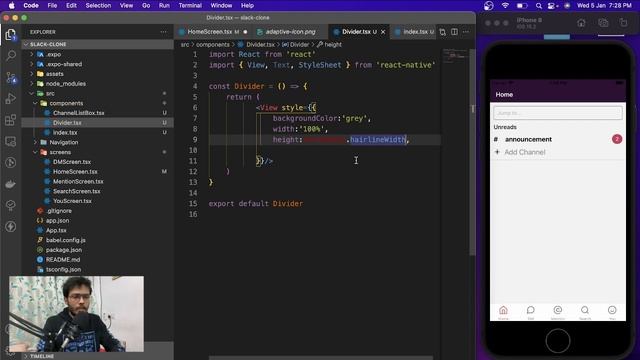This screenshot has width=640, height=360.
Task: Open the Extensions view
Action: (11, 120)
